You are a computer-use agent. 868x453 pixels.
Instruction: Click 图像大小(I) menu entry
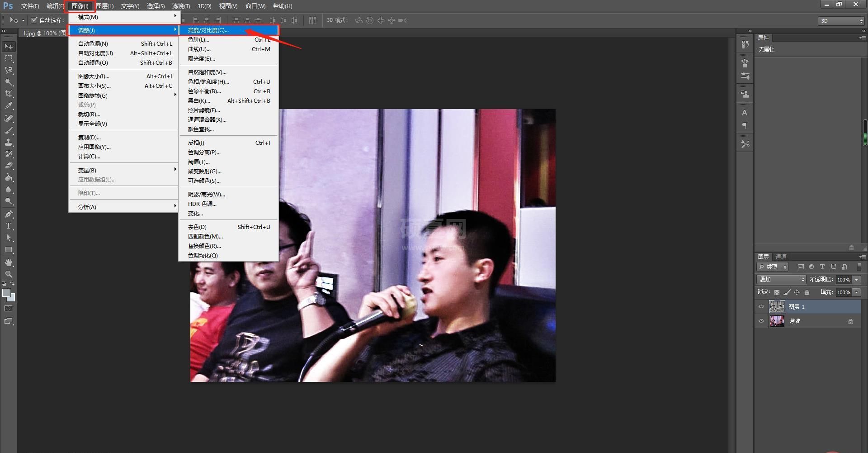124,76
